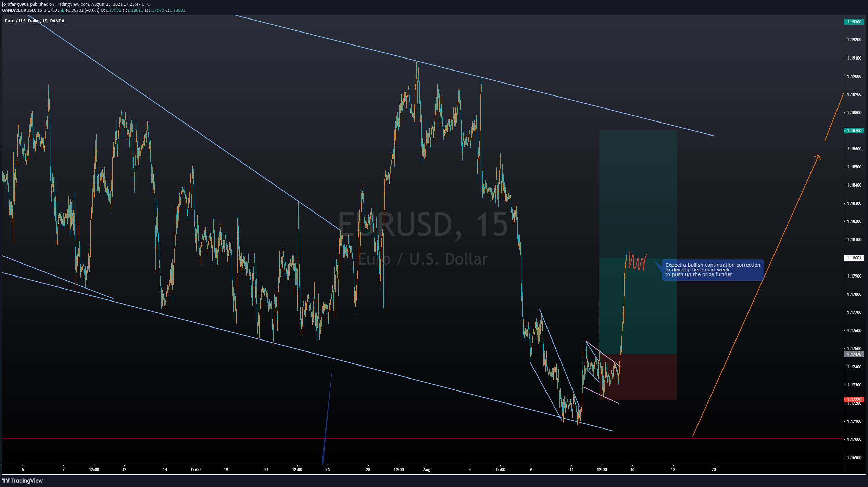This screenshot has width=868, height=487.
Task: Click date label 14 on time axis
Action: (x=165, y=470)
